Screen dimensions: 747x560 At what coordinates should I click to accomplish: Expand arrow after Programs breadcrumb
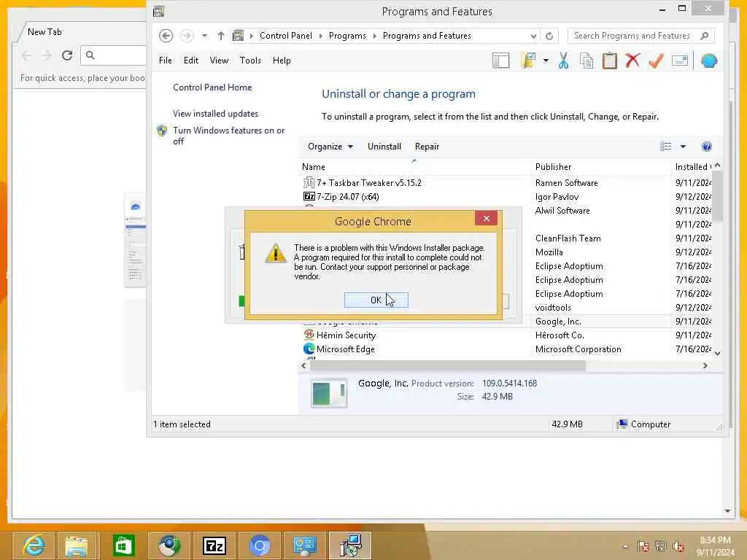(374, 36)
